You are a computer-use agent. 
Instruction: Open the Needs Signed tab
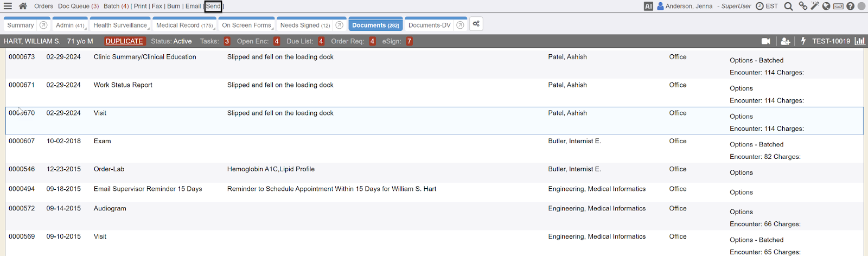click(x=304, y=25)
